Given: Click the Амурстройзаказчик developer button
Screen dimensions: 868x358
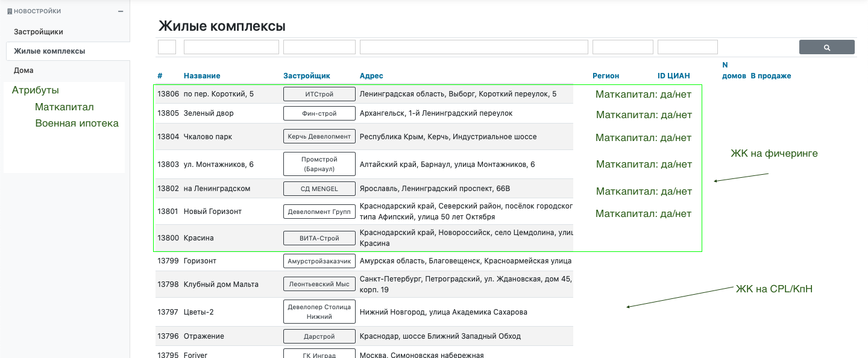Looking at the screenshot, I should 319,261.
